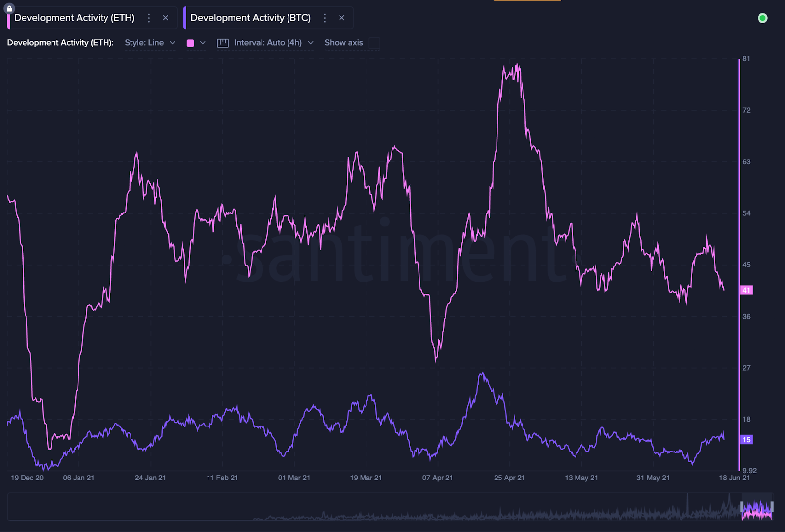This screenshot has height=532, width=785.
Task: Expand the line color chevron
Action: (x=203, y=43)
